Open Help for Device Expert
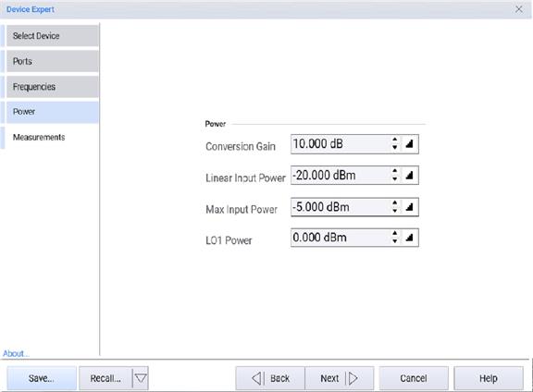Screen dimensions: 533x392 pos(489,378)
